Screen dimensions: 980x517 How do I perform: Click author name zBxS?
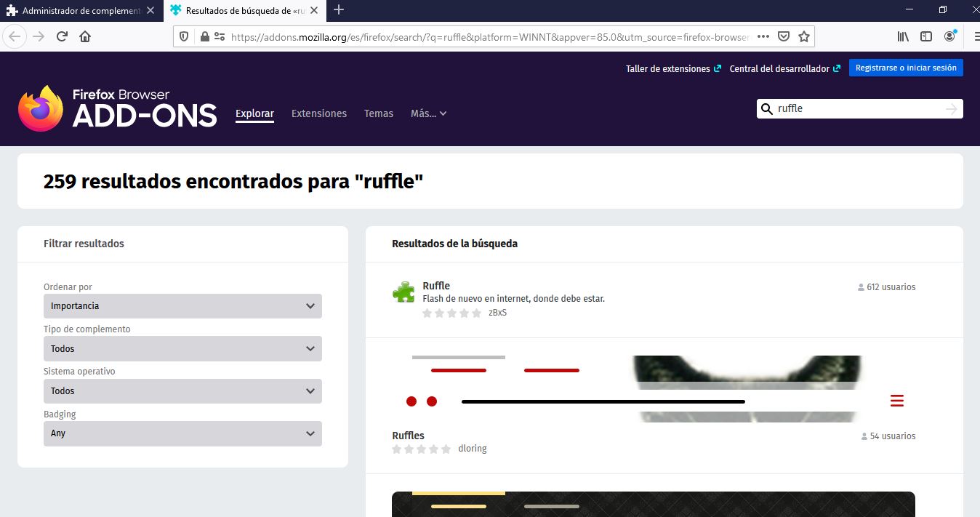click(x=498, y=313)
